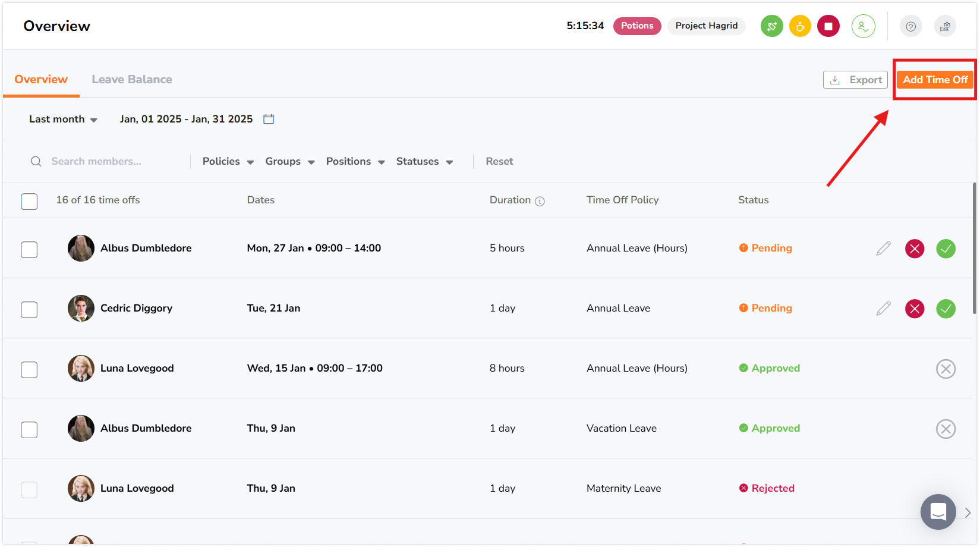Click the Add Time Off button
The image size is (980, 547).
coord(935,80)
